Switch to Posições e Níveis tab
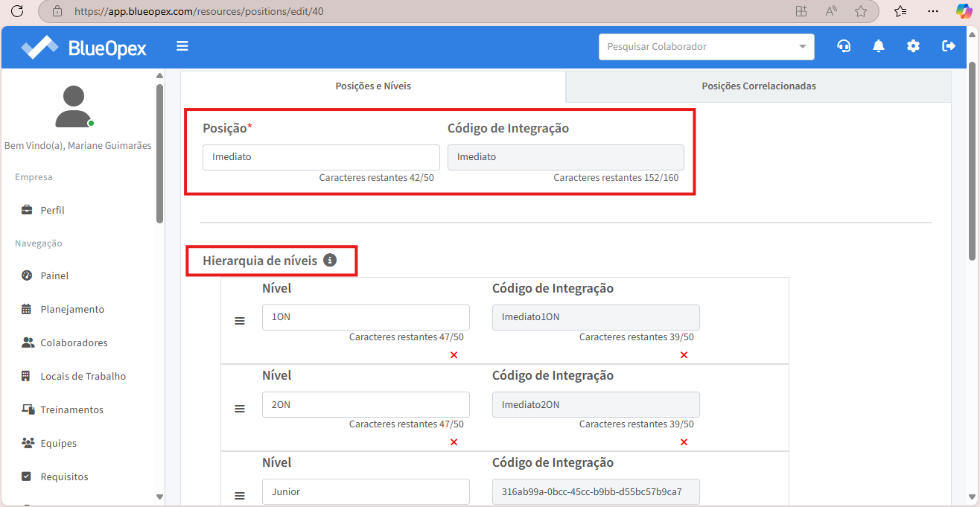 (x=373, y=86)
